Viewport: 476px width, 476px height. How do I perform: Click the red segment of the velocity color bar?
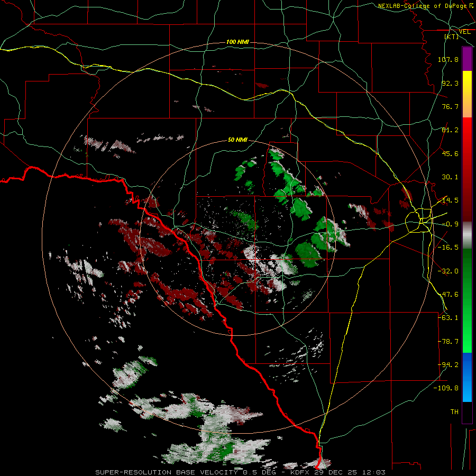coord(467,169)
